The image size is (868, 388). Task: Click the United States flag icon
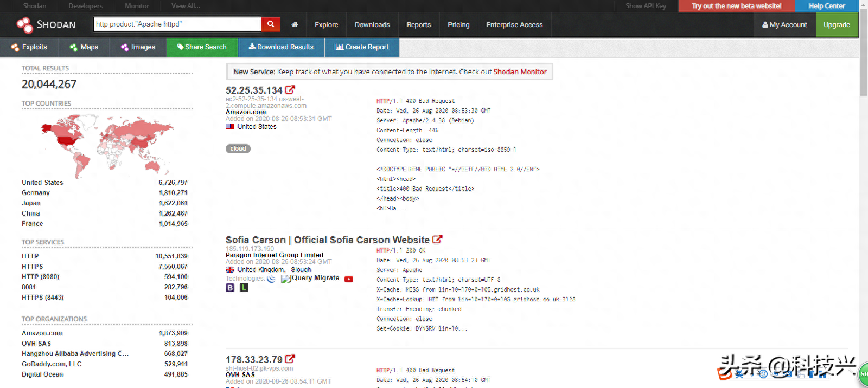coord(230,127)
